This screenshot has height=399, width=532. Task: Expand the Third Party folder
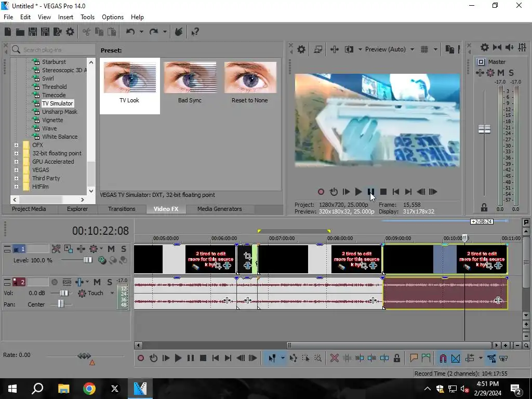(16, 179)
